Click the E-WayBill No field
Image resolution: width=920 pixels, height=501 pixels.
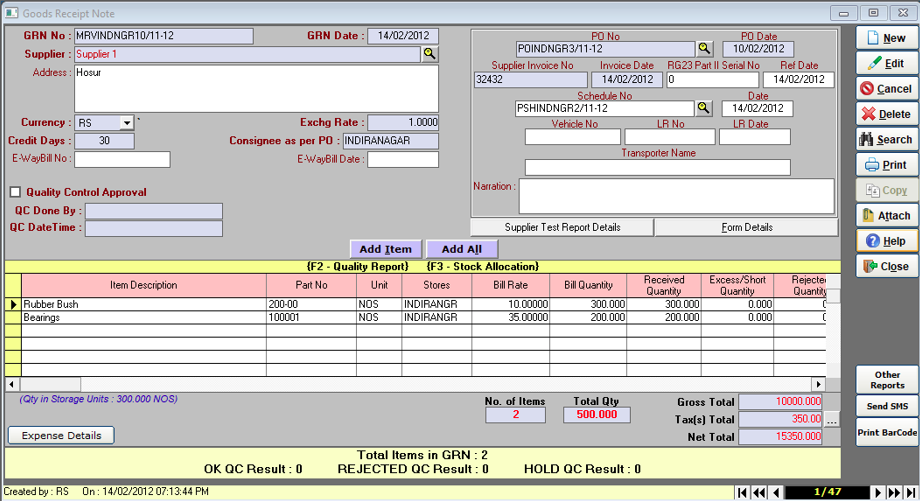pos(122,159)
